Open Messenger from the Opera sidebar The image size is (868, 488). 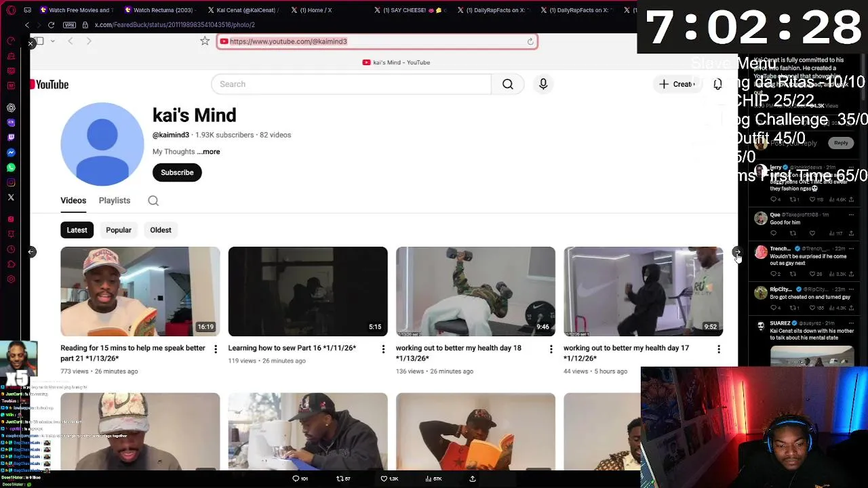click(11, 152)
